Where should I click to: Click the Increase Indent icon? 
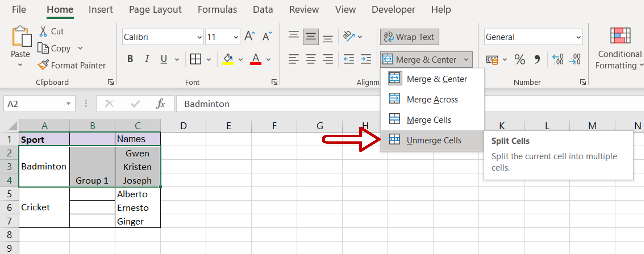coord(366,59)
